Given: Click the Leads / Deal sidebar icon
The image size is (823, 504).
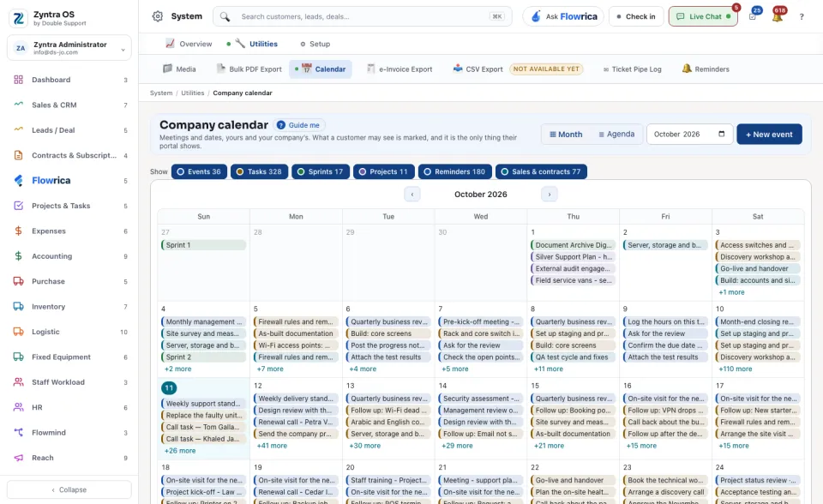Looking at the screenshot, I should [x=18, y=130].
